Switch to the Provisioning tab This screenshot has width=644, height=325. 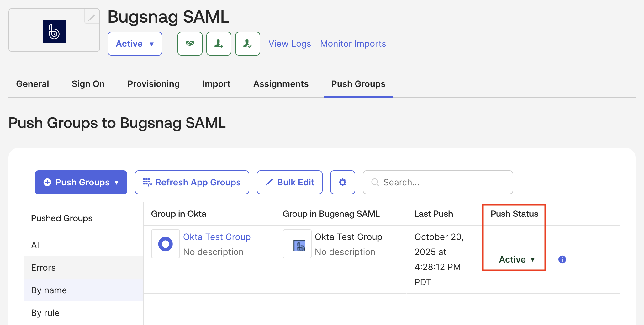point(153,84)
